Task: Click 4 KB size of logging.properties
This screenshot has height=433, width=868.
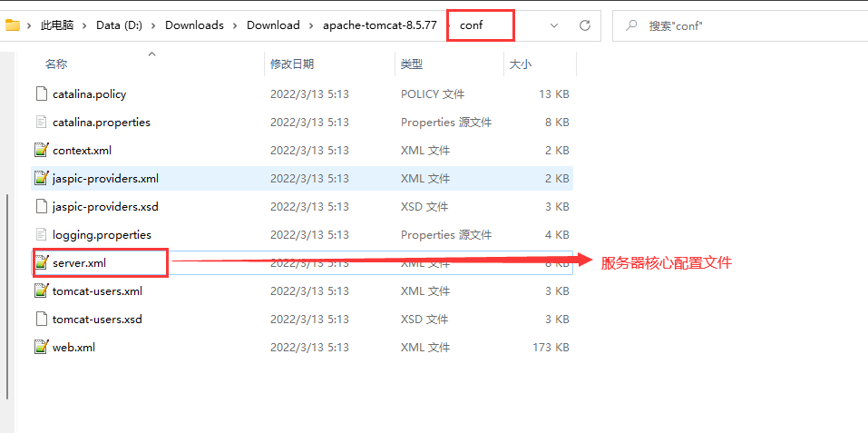Action: click(557, 235)
